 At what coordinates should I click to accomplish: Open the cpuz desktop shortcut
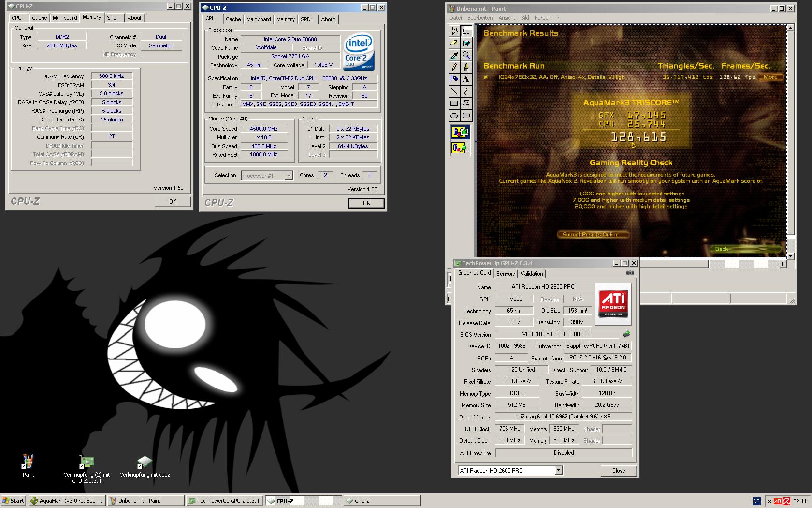coord(145,466)
